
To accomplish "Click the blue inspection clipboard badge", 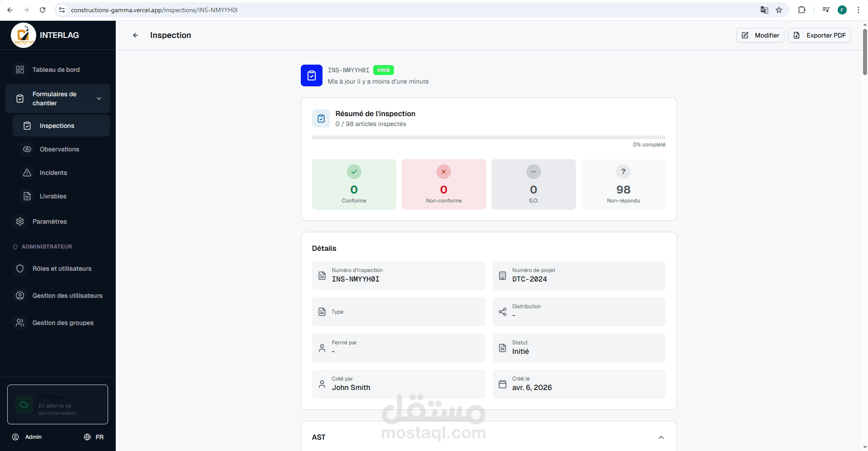I will pos(312,75).
